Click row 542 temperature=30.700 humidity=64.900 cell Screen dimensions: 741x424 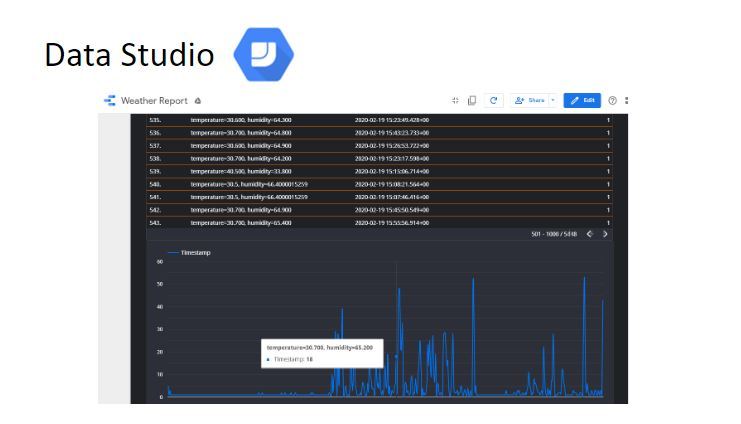[x=241, y=210]
